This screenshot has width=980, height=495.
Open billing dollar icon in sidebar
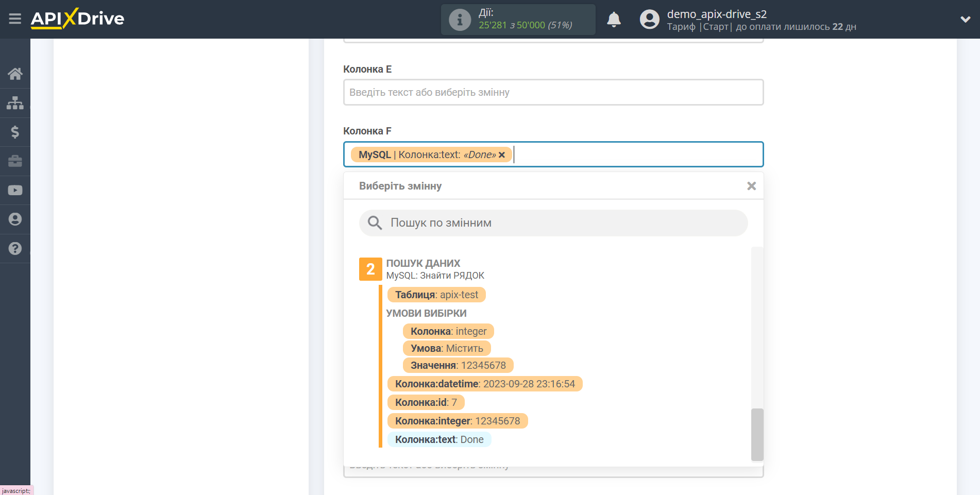tap(15, 132)
